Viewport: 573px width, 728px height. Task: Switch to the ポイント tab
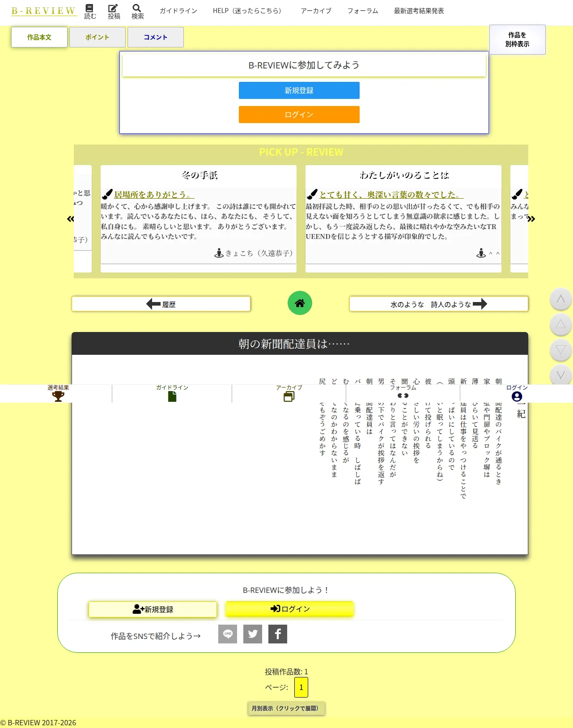[x=98, y=37]
